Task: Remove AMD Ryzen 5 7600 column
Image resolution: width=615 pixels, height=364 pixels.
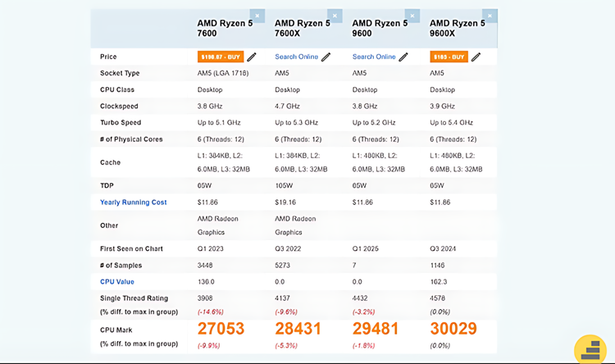Action: click(x=257, y=16)
